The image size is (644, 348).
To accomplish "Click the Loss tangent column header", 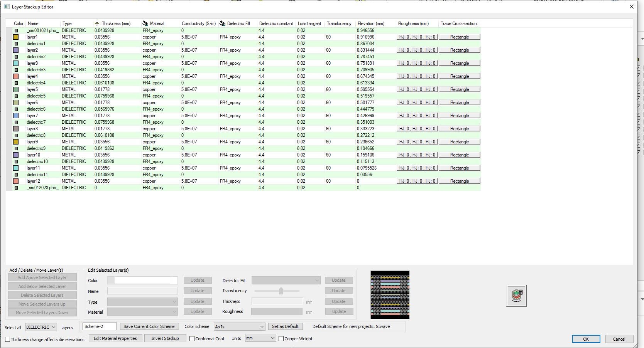I will coord(309,24).
